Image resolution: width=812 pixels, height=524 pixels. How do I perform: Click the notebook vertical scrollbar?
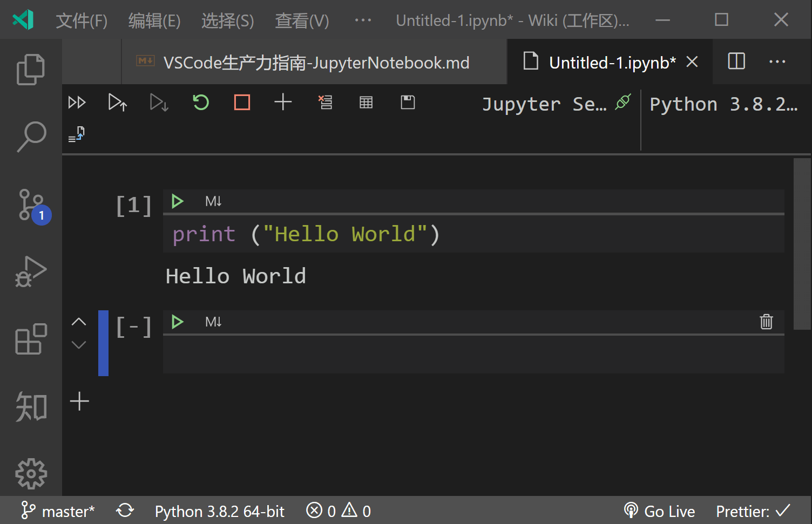coord(802,243)
